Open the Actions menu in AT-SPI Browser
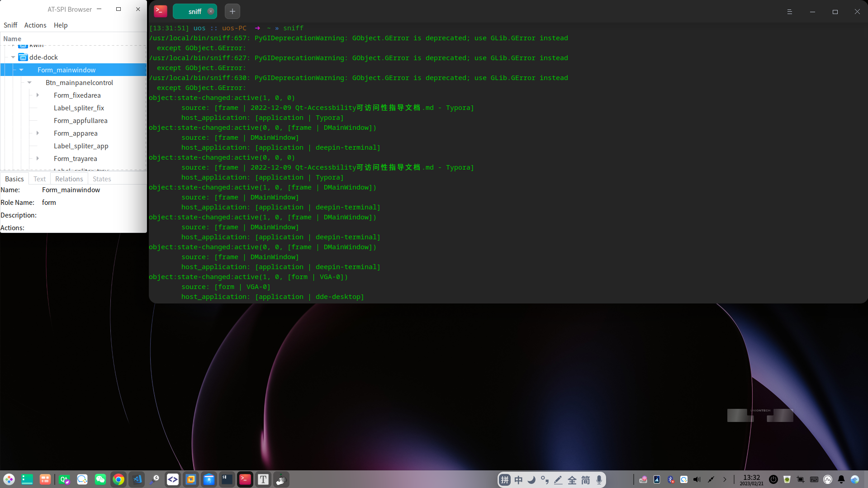This screenshot has width=868, height=488. point(35,25)
